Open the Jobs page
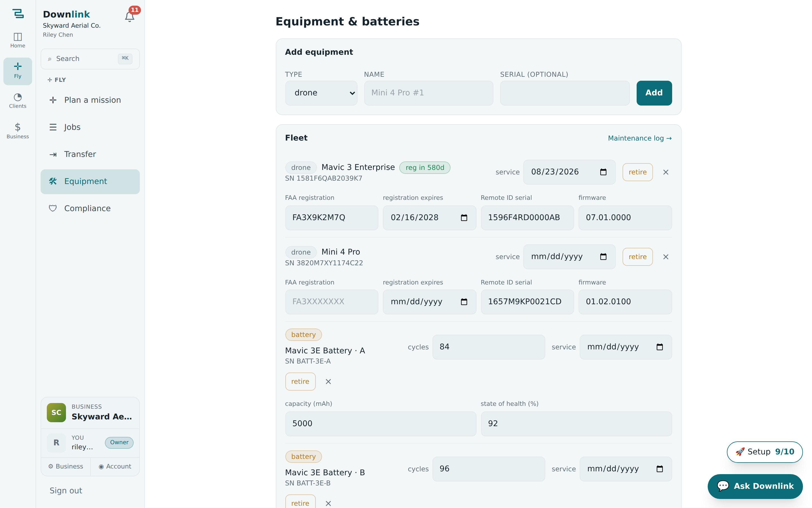Image resolution: width=812 pixels, height=508 pixels. pyautogui.click(x=90, y=127)
